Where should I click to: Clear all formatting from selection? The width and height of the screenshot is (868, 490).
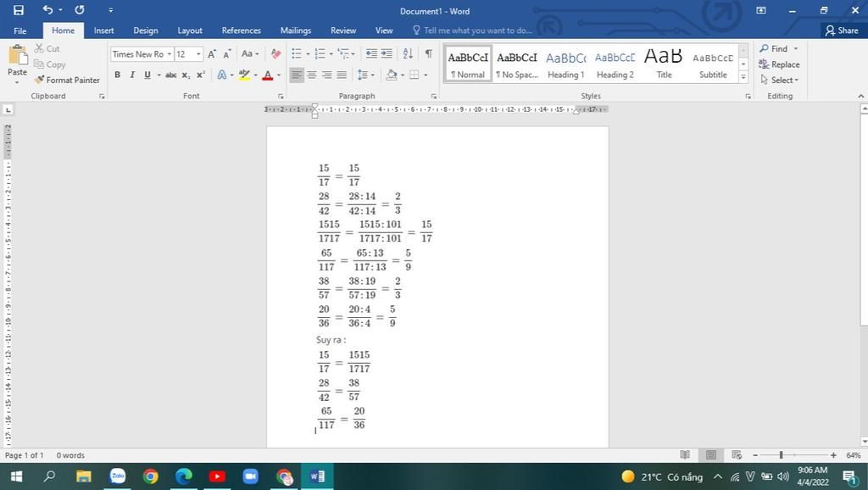275,53
